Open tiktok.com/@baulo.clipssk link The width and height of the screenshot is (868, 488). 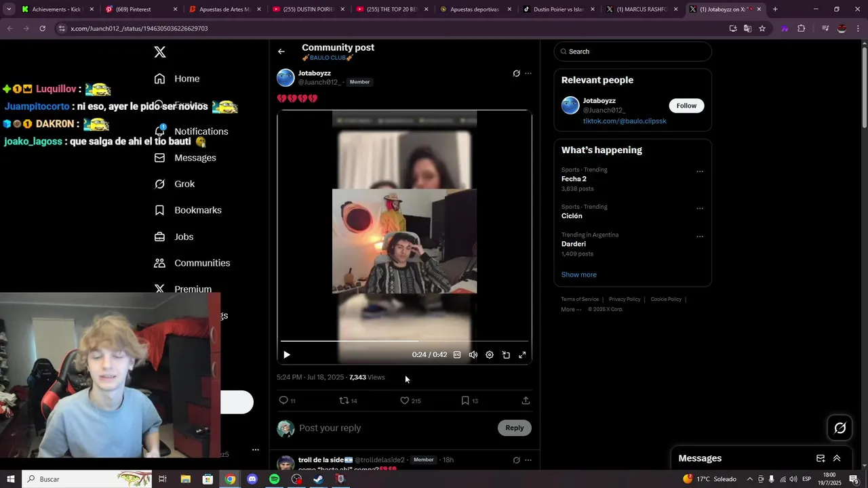pos(625,121)
